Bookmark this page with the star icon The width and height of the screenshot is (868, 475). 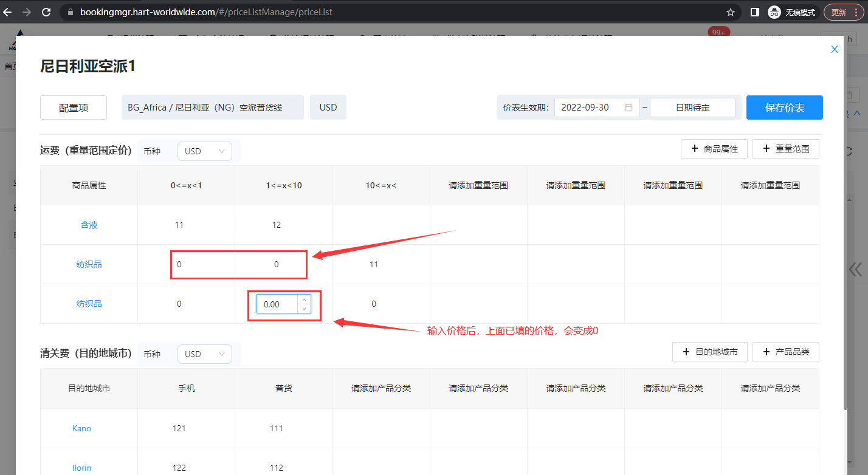coord(731,12)
